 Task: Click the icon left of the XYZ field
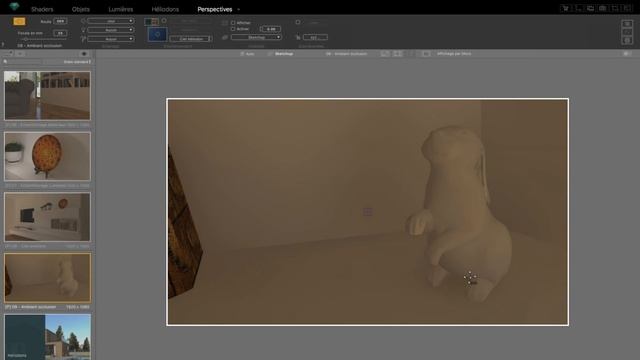pos(298,37)
